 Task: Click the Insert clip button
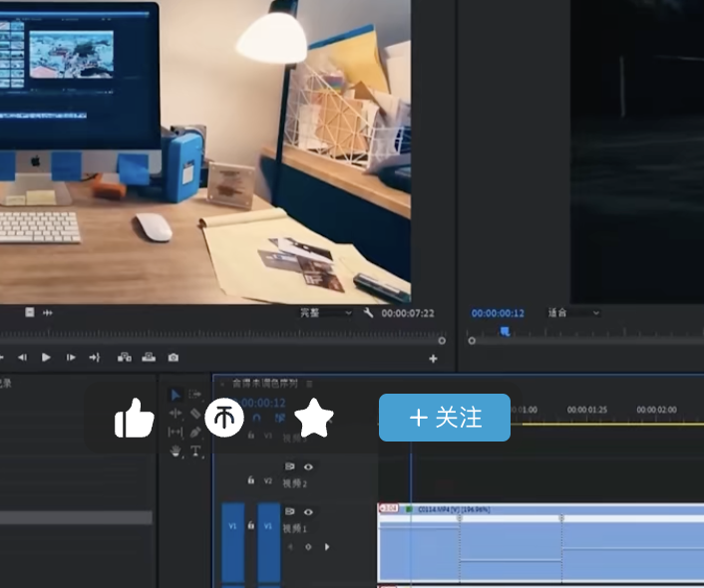click(125, 358)
